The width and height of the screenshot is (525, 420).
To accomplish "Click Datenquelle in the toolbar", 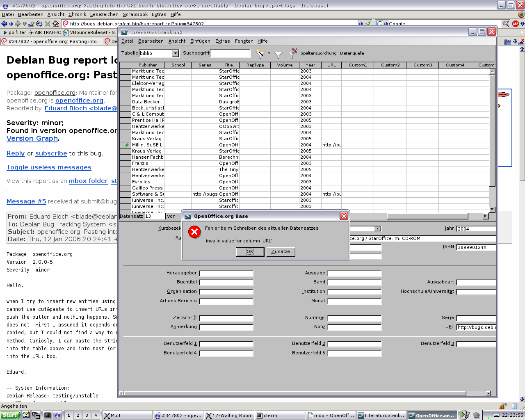I will pyautogui.click(x=352, y=53).
